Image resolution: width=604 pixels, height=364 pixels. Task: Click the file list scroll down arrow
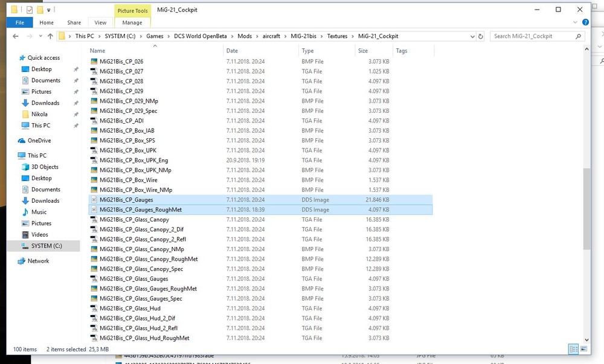pos(586,340)
